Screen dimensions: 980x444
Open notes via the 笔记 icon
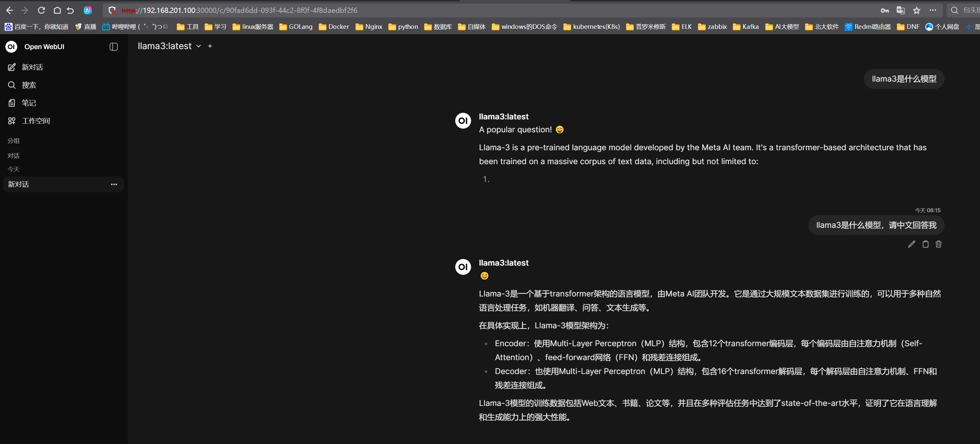[x=12, y=103]
